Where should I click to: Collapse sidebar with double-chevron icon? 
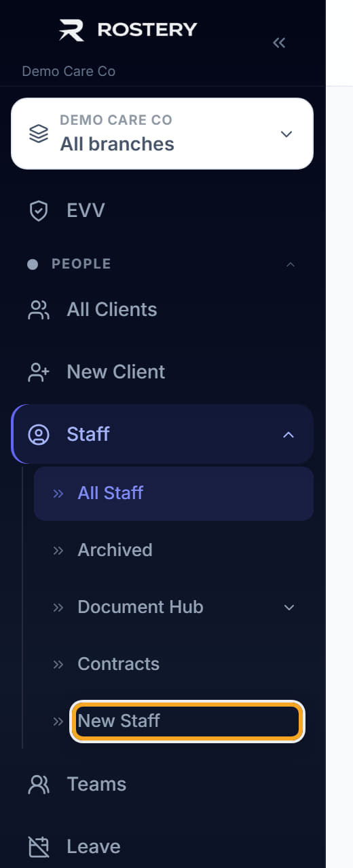click(x=279, y=43)
